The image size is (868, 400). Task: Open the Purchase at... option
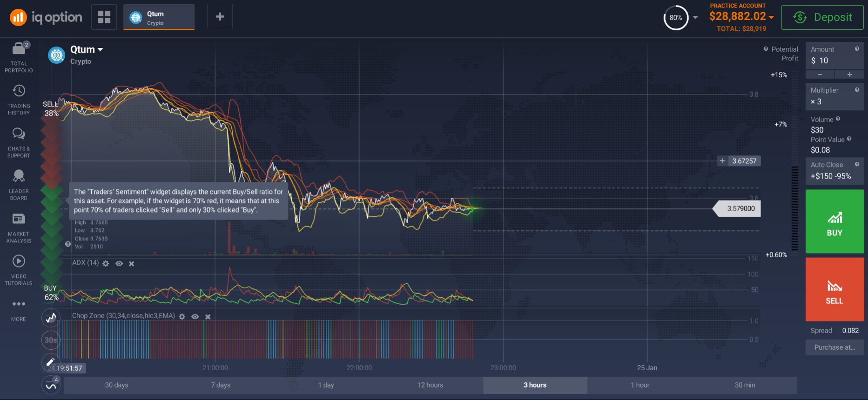coord(834,347)
